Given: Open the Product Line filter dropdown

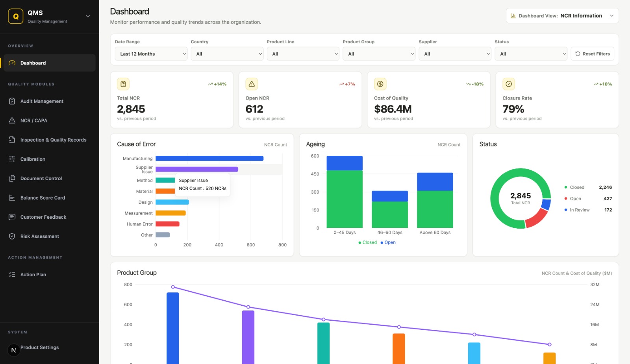Looking at the screenshot, I should (303, 54).
